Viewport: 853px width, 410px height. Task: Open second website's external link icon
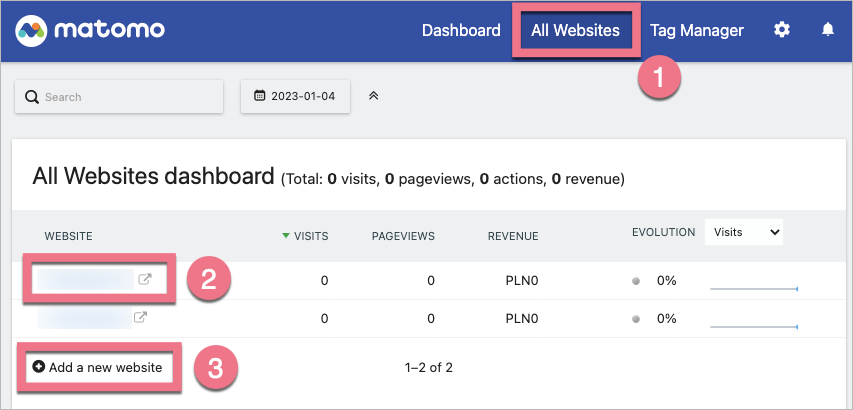tap(141, 318)
